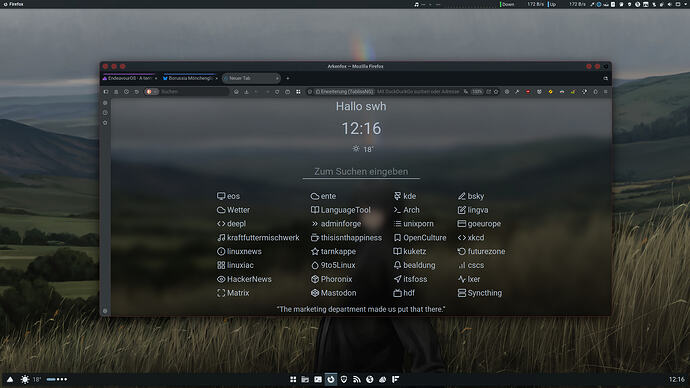
Task: Click the Arch link
Action: click(406, 210)
